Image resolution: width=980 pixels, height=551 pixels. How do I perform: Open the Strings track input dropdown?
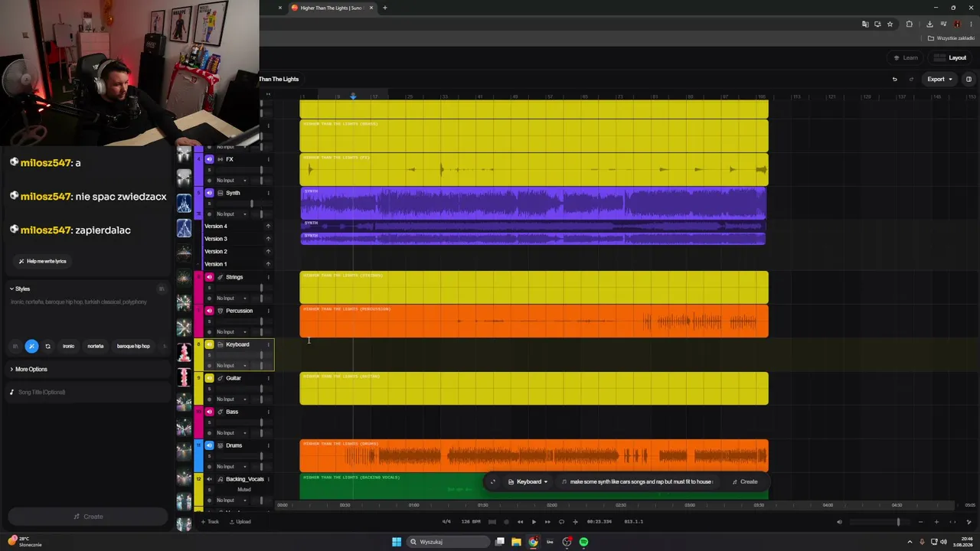click(x=231, y=298)
